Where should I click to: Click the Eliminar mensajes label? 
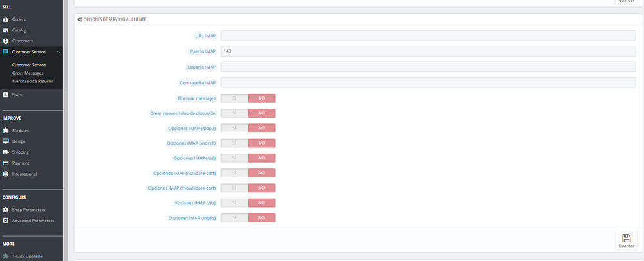198,98
